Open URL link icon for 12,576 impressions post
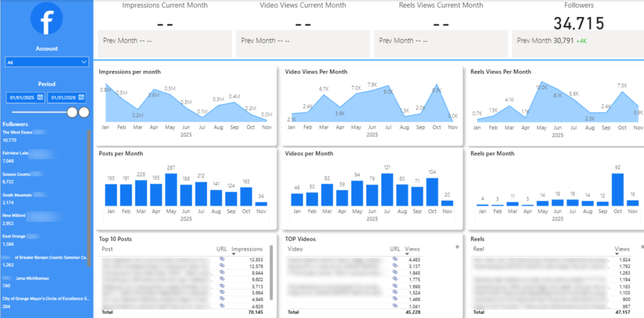This screenshot has width=644, height=318. pos(222,265)
